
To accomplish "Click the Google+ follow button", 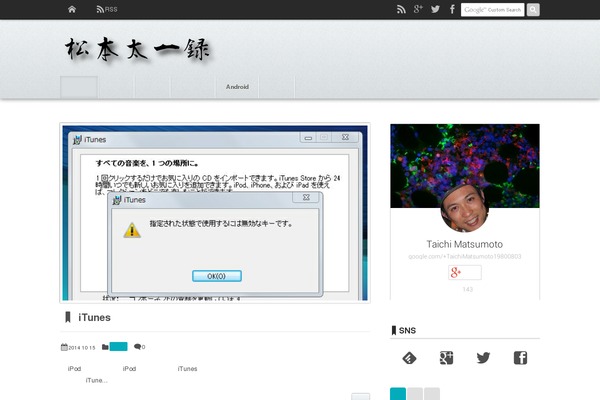I will pyautogui.click(x=465, y=273).
